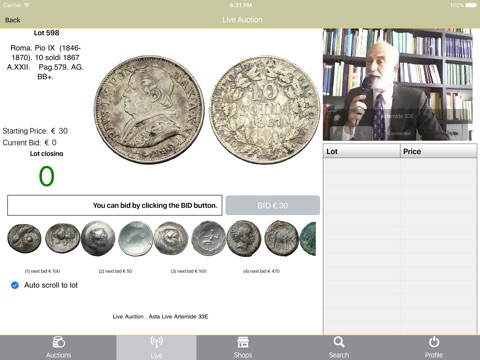480x360 pixels.
Task: Tap the battery status indicator
Action: tap(471, 5)
